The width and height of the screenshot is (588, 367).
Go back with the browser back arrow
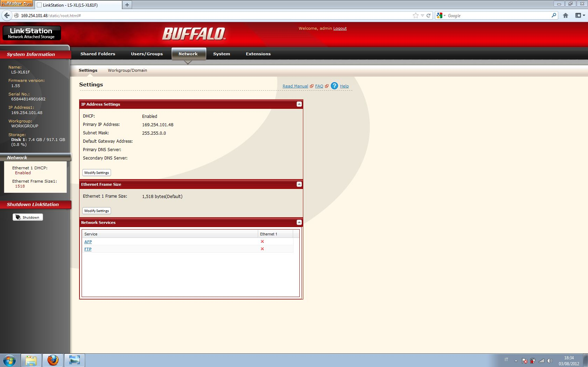[x=7, y=15]
